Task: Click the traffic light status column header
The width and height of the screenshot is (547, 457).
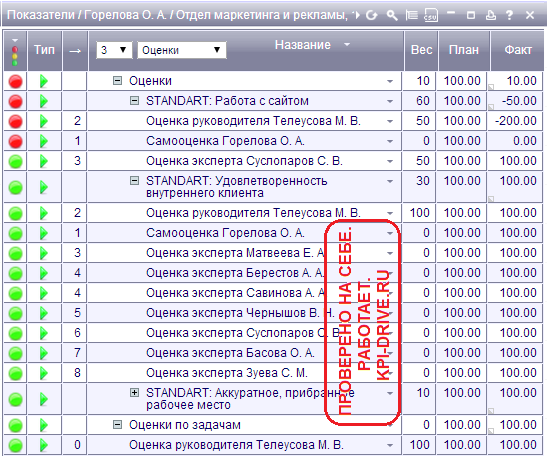Action: pyautogui.click(x=15, y=51)
